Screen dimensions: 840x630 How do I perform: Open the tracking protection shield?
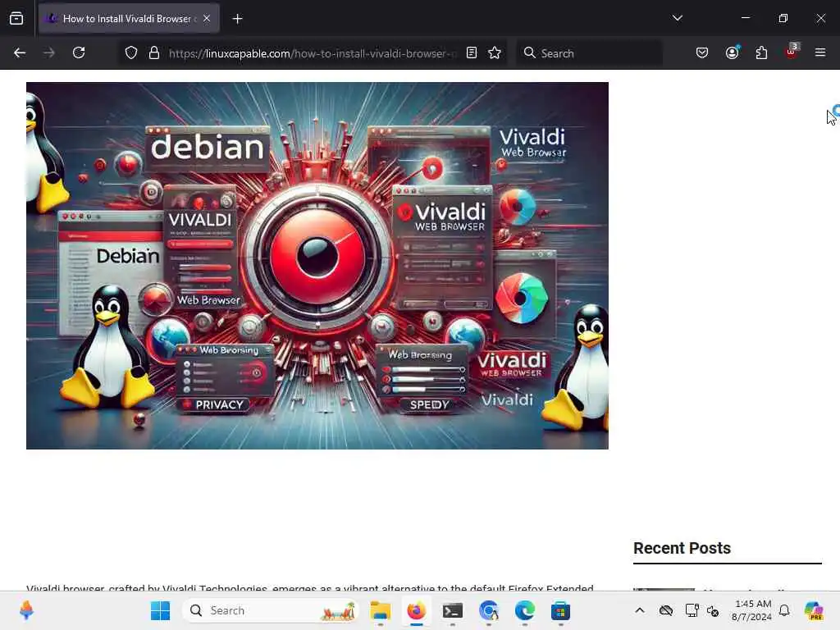(131, 53)
